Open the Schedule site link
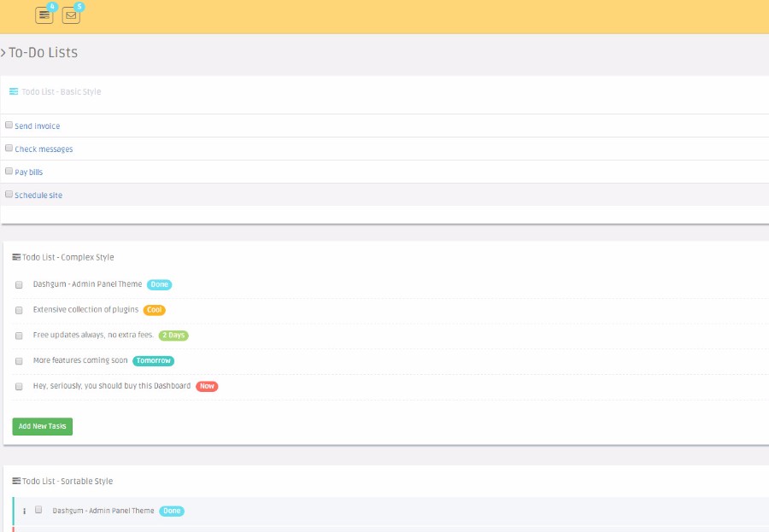Viewport: 769px width, 532px height. (38, 196)
